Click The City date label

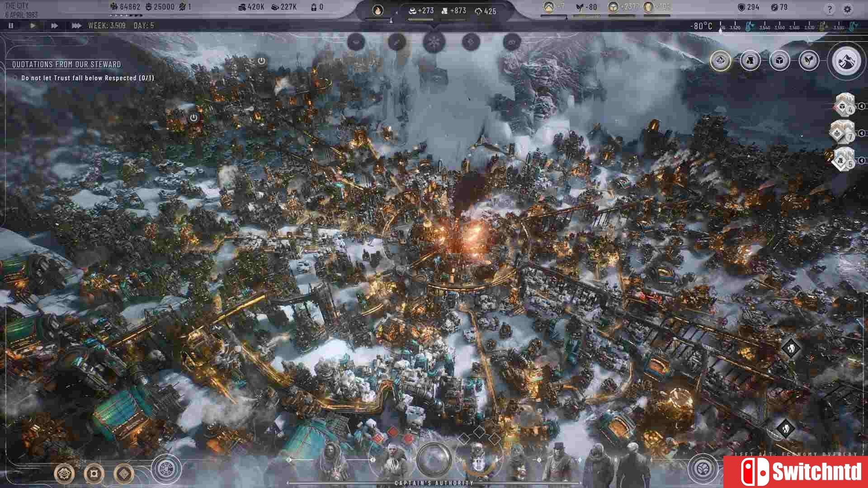point(21,10)
